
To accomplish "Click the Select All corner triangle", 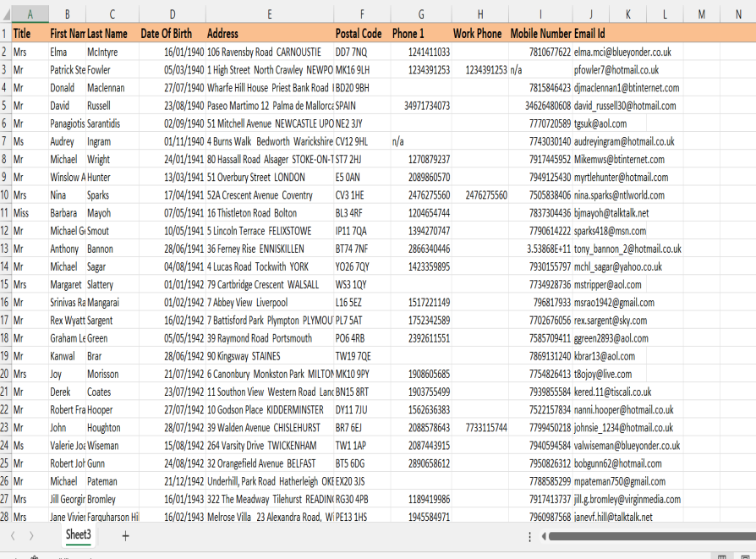I will point(6,14).
